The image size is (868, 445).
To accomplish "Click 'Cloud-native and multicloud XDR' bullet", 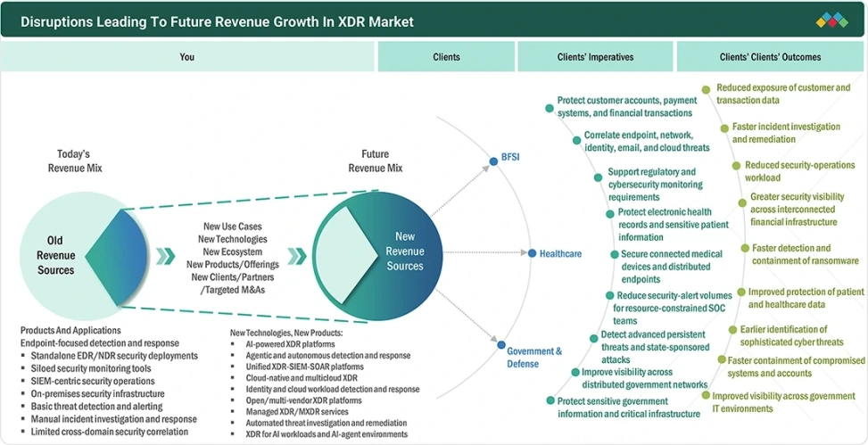I will click(x=302, y=378).
